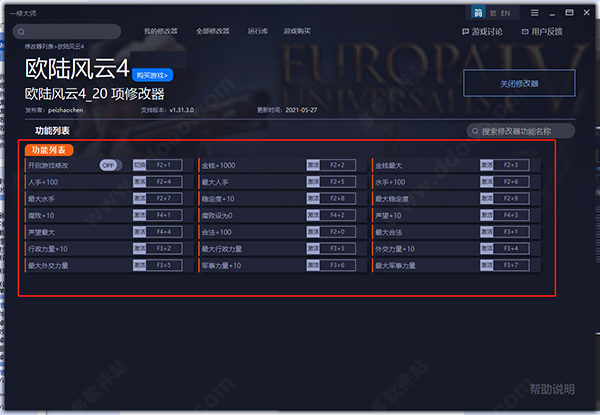Activate 最大军事力量 with its 激活 button
This screenshot has width=600, height=415.
tap(487, 265)
